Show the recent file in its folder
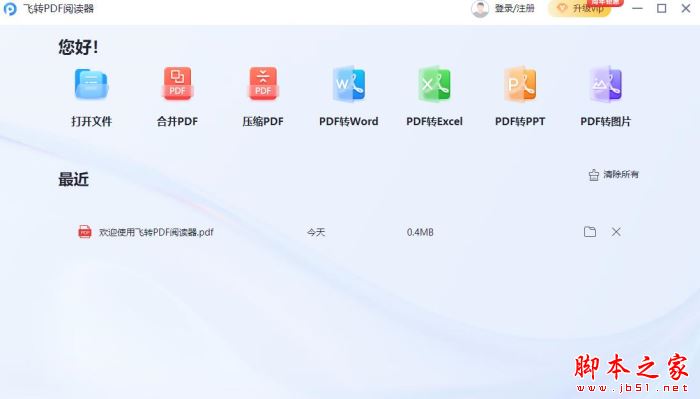The image size is (700, 399). coord(590,232)
